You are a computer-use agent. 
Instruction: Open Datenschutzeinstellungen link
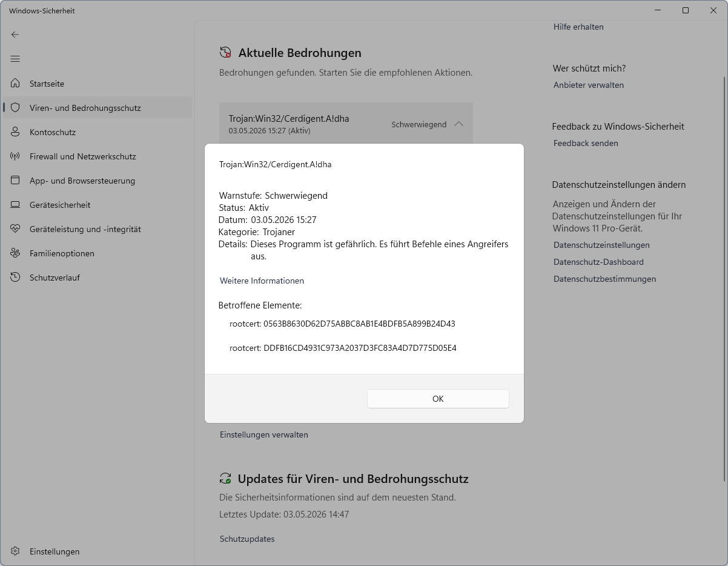(x=601, y=245)
